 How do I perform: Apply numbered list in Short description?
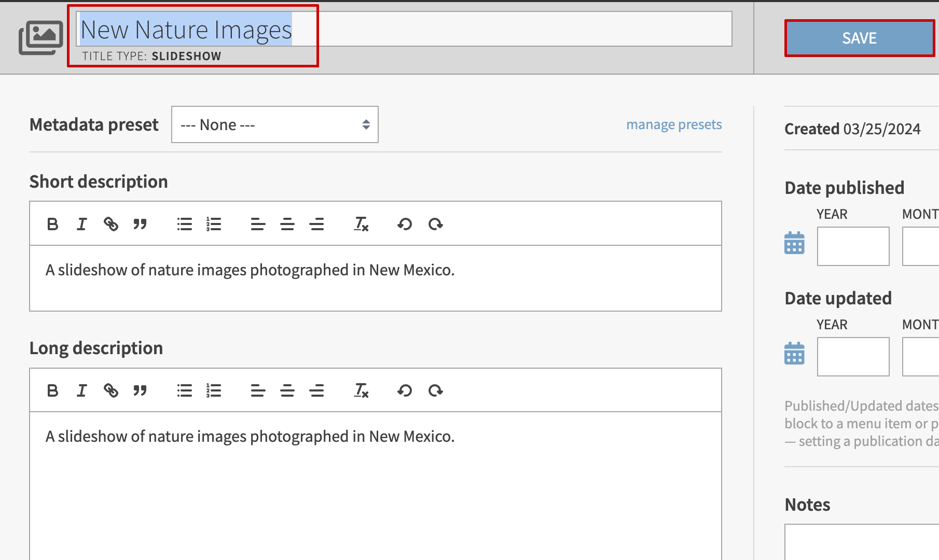pos(214,224)
